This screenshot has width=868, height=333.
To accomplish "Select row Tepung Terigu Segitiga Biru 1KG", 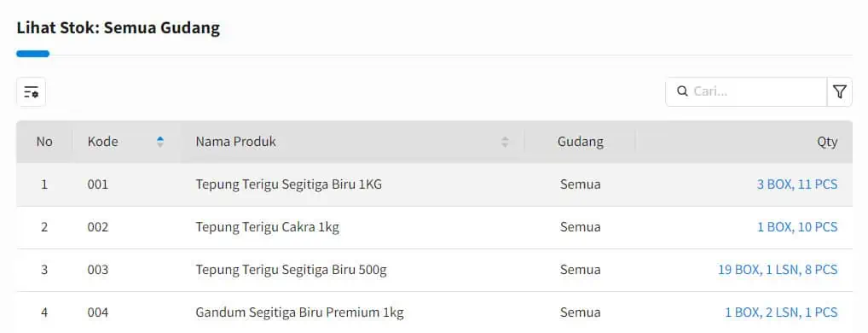I will point(435,184).
